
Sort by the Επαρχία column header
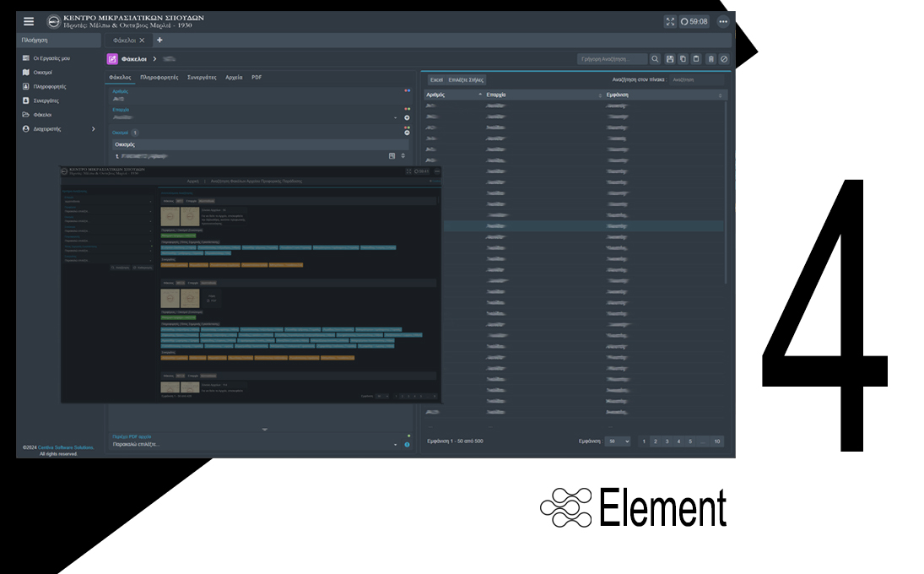tap(543, 95)
